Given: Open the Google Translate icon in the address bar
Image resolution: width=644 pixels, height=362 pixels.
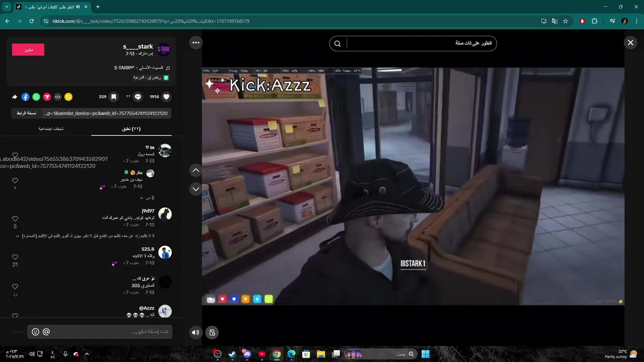Looking at the screenshot, I should pos(555,21).
